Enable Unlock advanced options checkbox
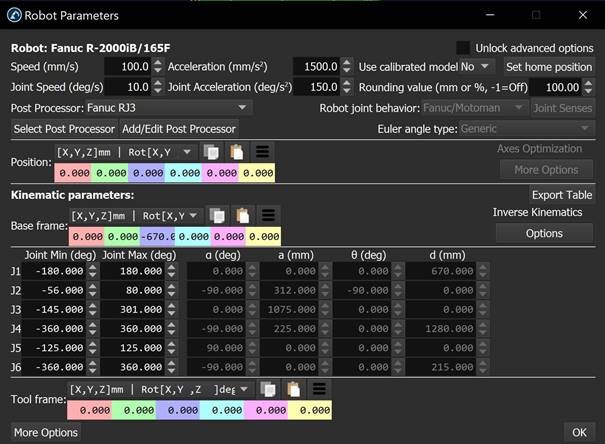 point(463,48)
